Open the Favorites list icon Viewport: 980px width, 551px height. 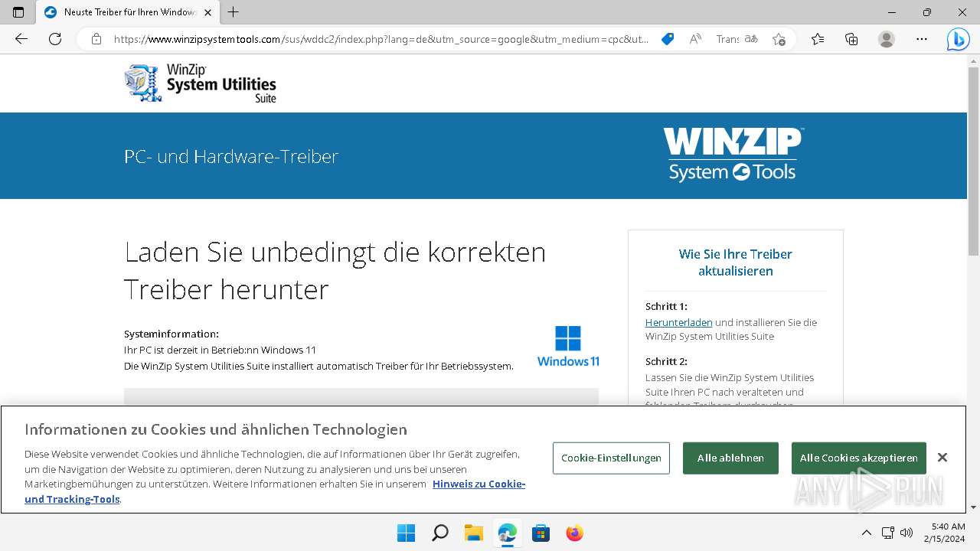tap(818, 39)
